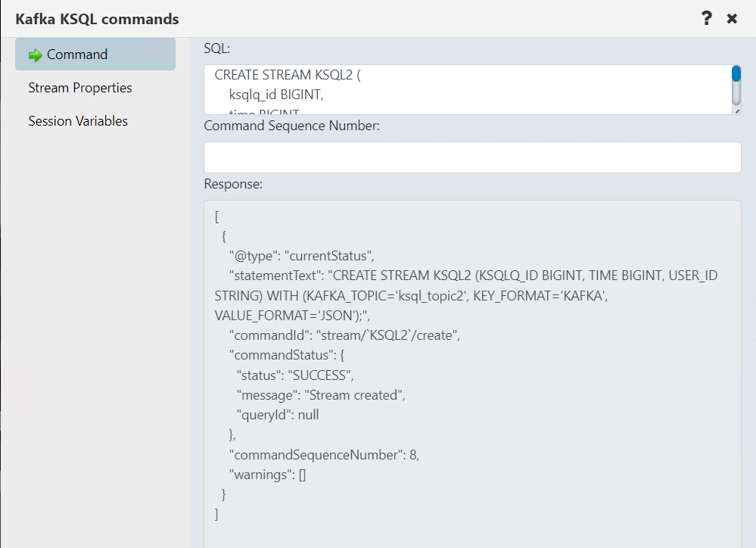Select the Command tab

pyautogui.click(x=95, y=54)
